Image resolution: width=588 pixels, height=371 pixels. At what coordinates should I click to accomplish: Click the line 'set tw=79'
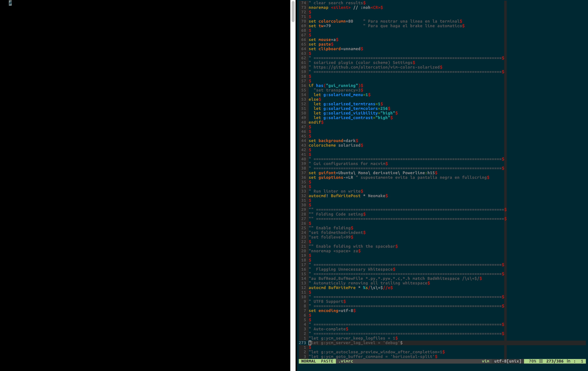tap(320, 26)
